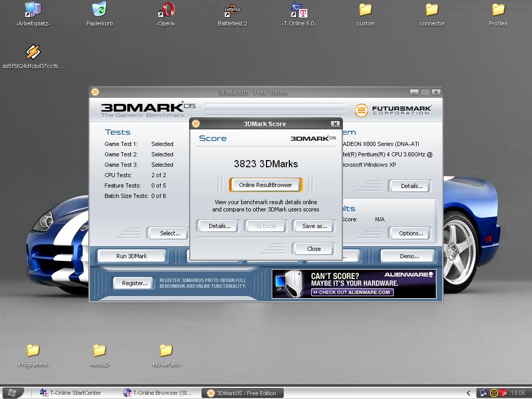Follow the Check Out Alienware.com link
532x399 pixels.
(352, 292)
